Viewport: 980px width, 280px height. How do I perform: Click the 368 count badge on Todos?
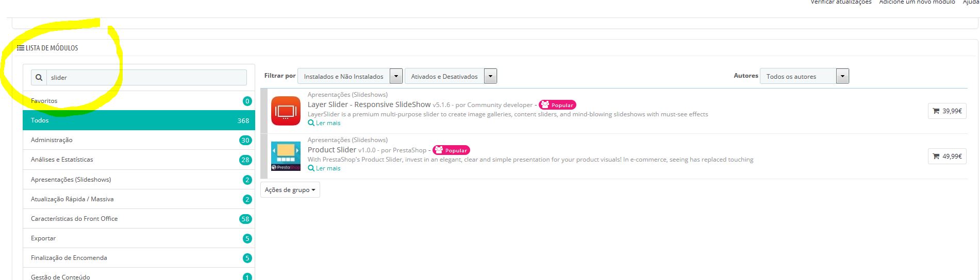tap(243, 120)
